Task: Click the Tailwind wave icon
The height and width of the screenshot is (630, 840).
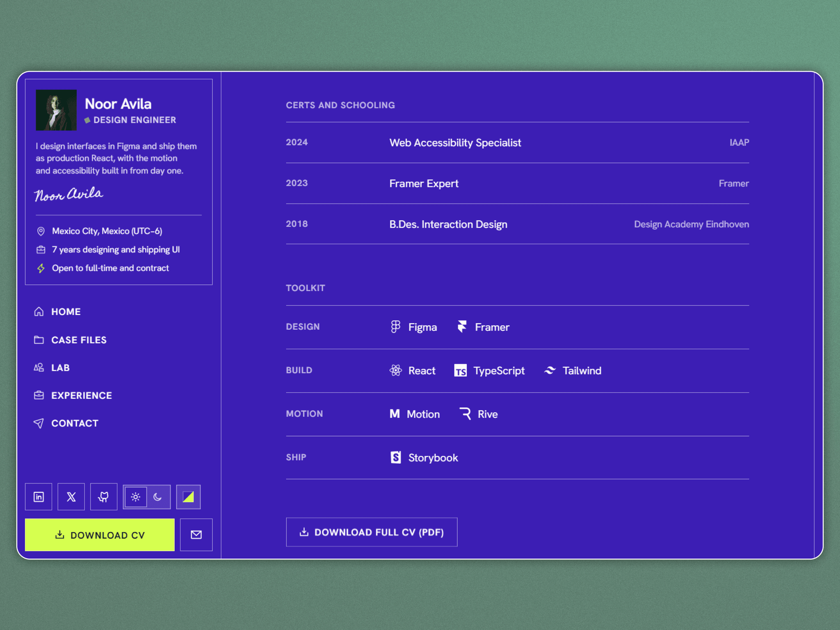Action: tap(550, 370)
